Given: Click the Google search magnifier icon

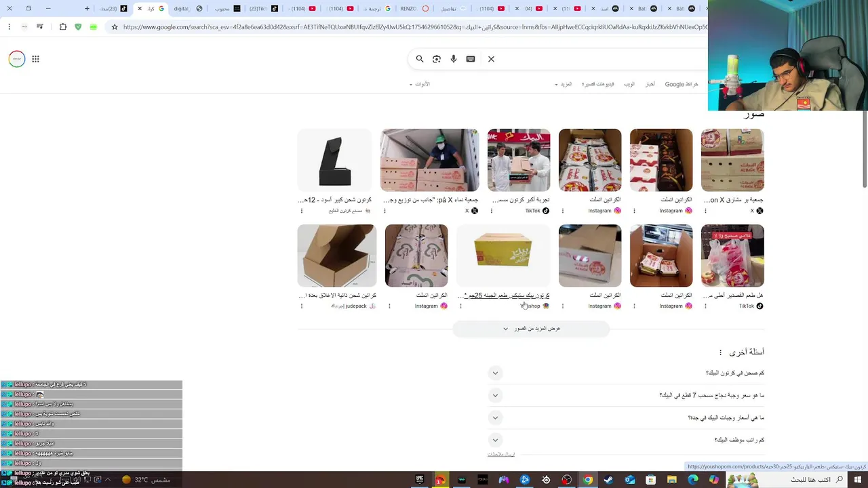Looking at the screenshot, I should [x=420, y=59].
